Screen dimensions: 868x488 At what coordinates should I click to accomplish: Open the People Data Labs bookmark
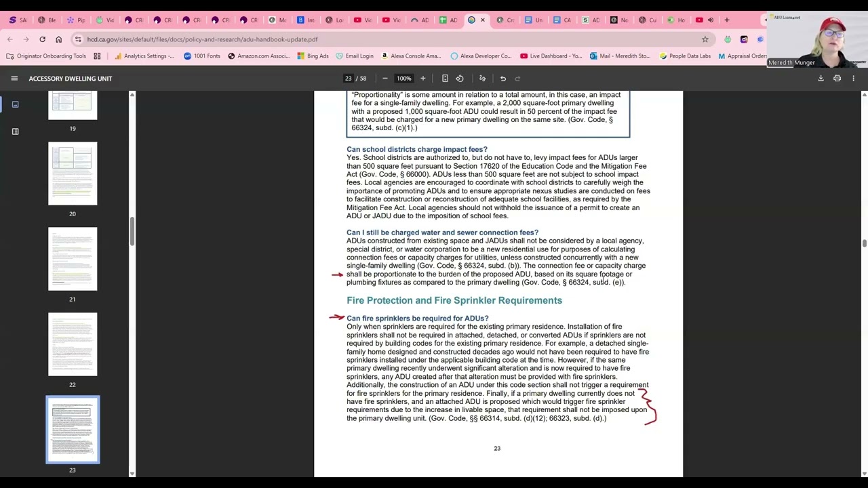click(x=685, y=56)
